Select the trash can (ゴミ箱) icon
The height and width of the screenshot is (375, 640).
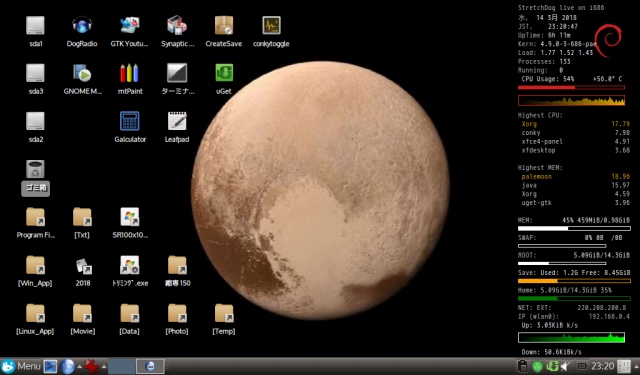point(36,169)
